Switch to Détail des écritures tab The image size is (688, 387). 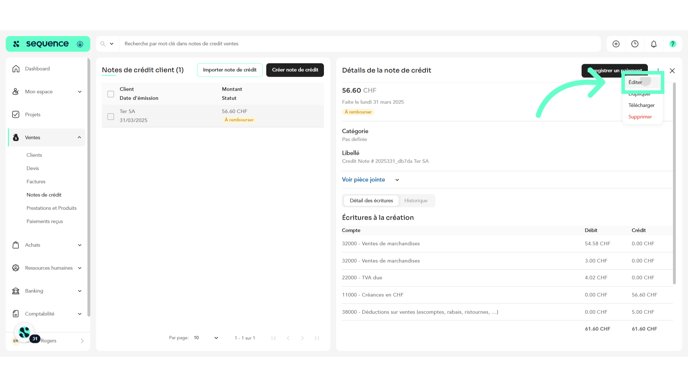click(371, 201)
